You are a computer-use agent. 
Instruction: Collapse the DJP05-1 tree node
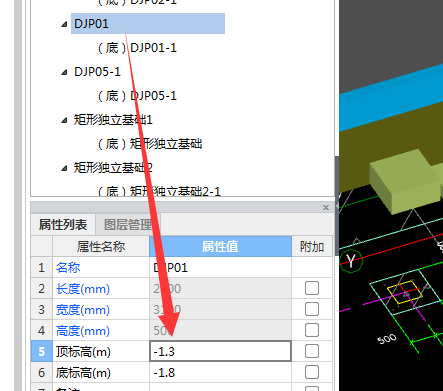click(x=64, y=72)
